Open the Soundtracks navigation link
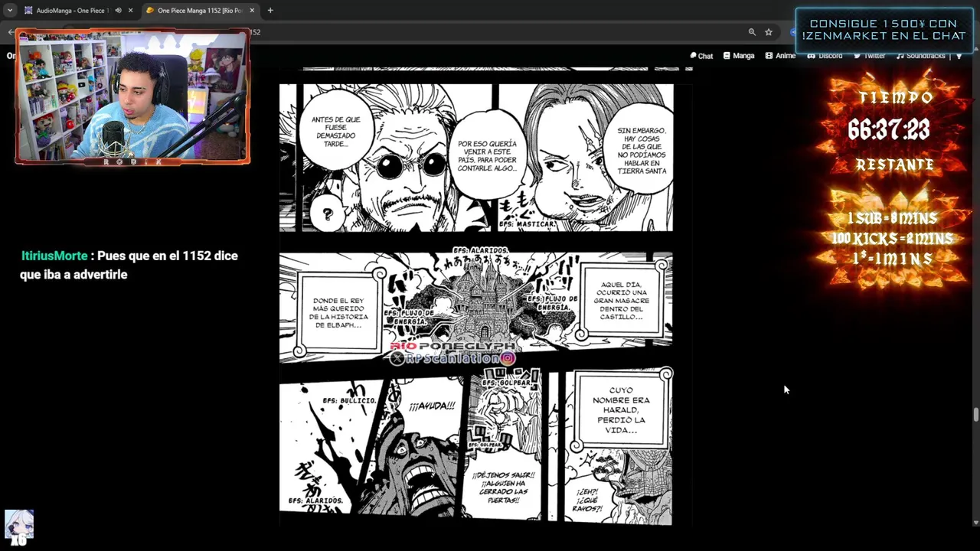Screen dimensions: 980x551 point(921,56)
